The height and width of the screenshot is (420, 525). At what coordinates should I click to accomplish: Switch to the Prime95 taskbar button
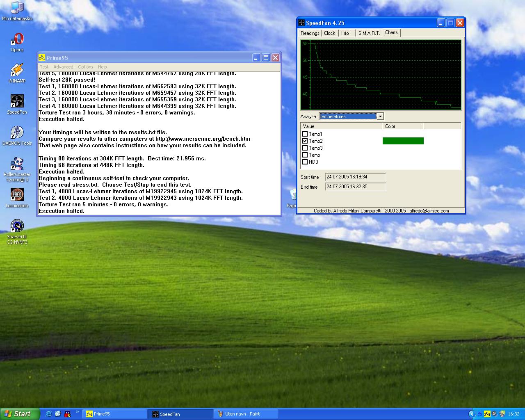click(115, 414)
